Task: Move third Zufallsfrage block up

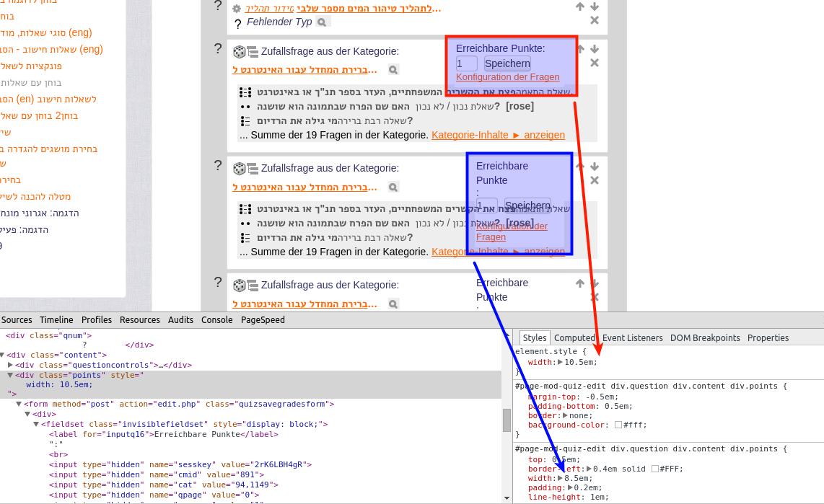Action: coord(580,283)
